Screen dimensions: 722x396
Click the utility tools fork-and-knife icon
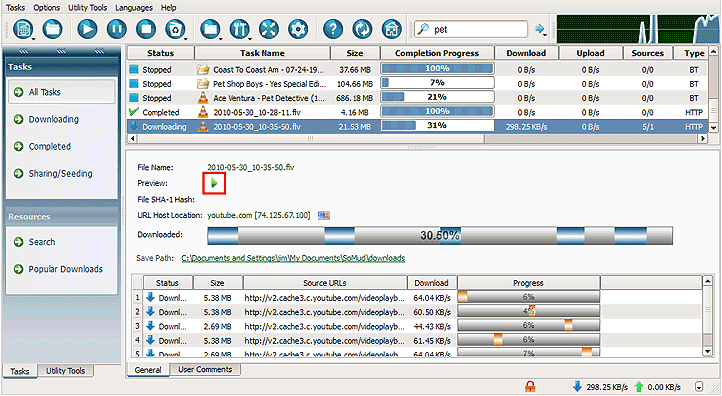coord(239,29)
